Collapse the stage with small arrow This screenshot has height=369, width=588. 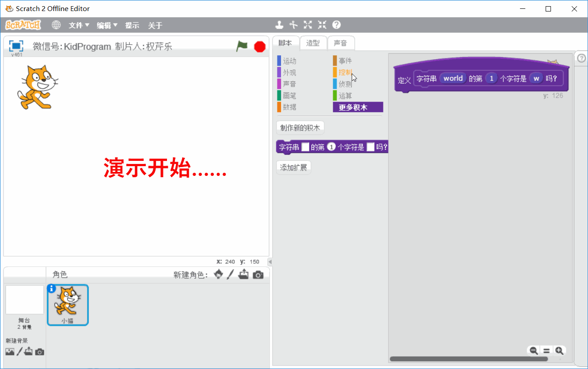pos(270,262)
